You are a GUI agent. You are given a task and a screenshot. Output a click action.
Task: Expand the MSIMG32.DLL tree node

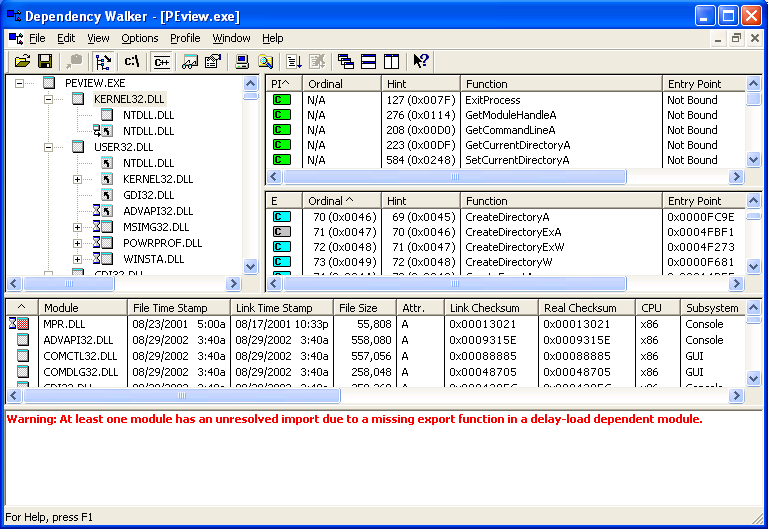(x=78, y=227)
